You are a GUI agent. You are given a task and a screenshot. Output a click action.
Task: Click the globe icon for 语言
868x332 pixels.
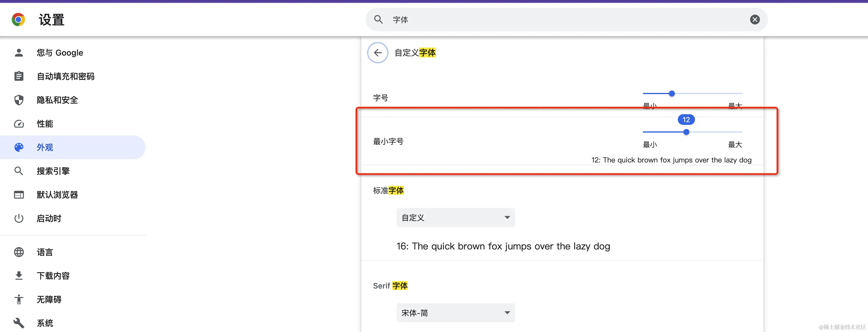coord(19,252)
